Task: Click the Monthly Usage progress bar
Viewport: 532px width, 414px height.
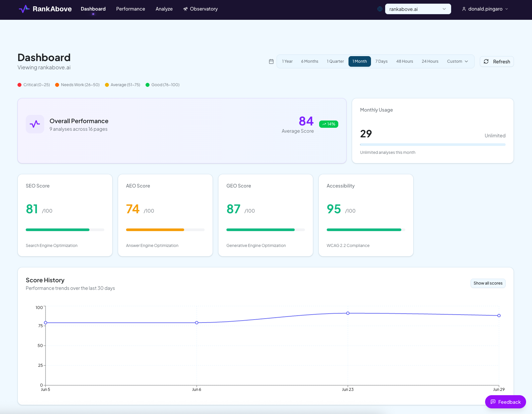Action: tap(433, 145)
